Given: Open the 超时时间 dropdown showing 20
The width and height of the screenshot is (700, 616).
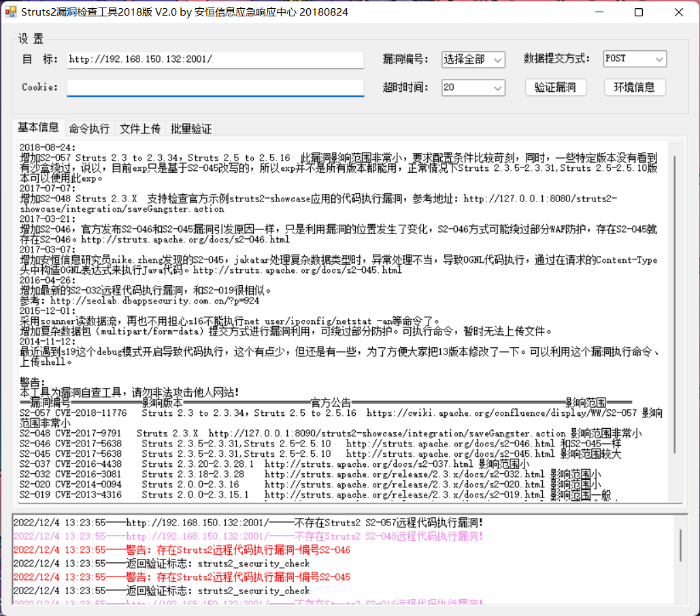Looking at the screenshot, I should (x=473, y=88).
